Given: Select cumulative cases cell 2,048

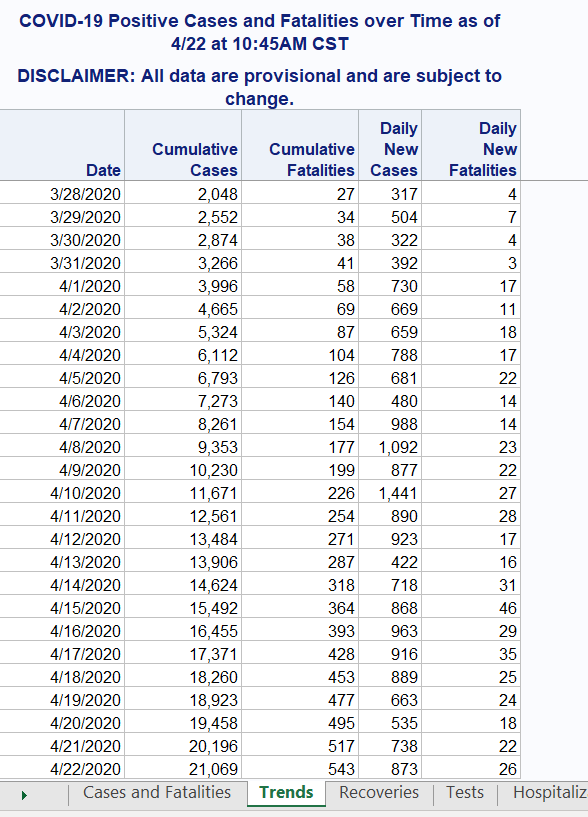Looking at the screenshot, I should (183, 194).
